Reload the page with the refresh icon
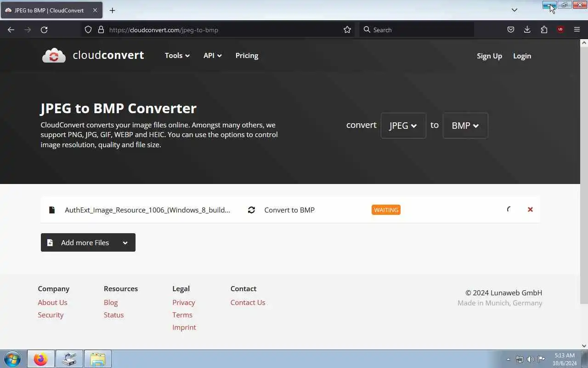588x368 pixels. click(44, 29)
